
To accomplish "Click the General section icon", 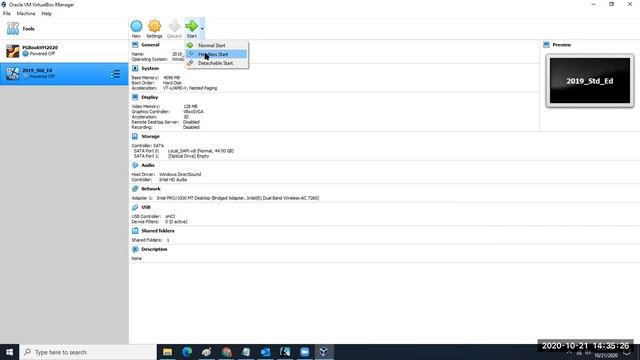I will pos(135,45).
